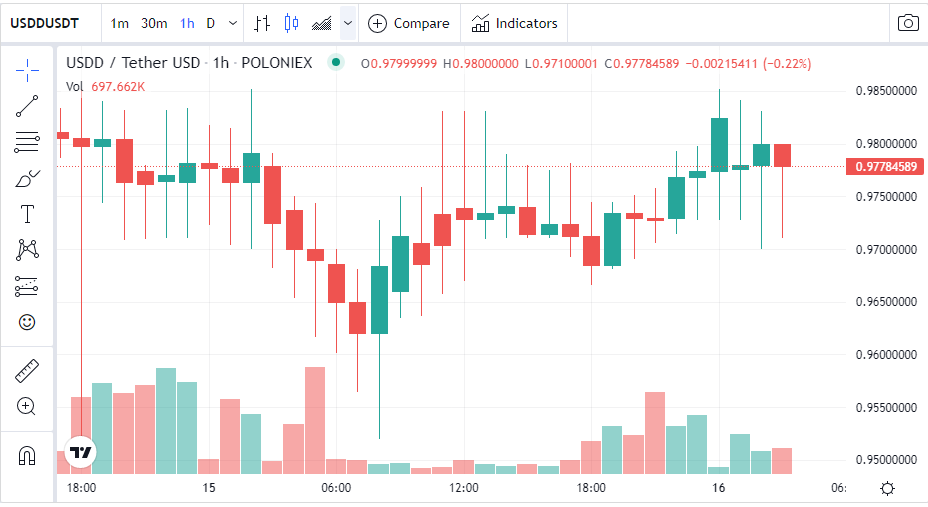Open the emoji icons tool

coord(27,322)
